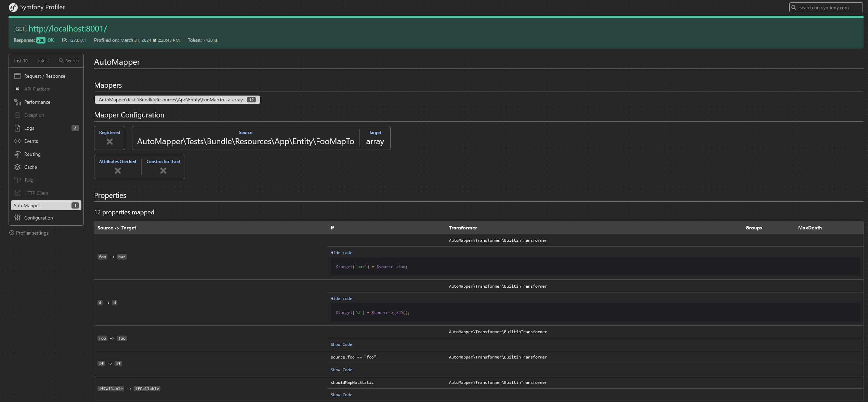Click the Symfony logo icon
The width and height of the screenshot is (868, 402).
[13, 7]
